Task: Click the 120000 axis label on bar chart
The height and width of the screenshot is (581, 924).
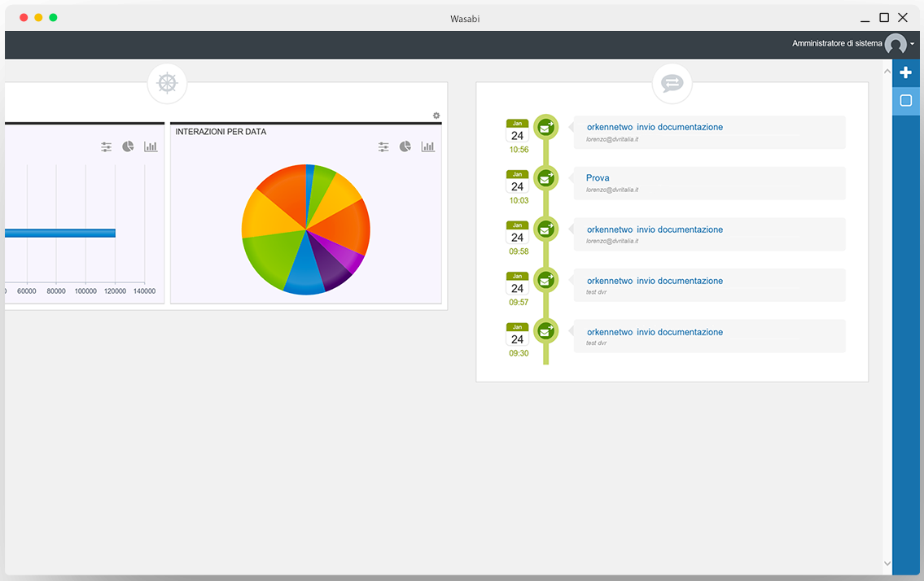Action: (115, 291)
